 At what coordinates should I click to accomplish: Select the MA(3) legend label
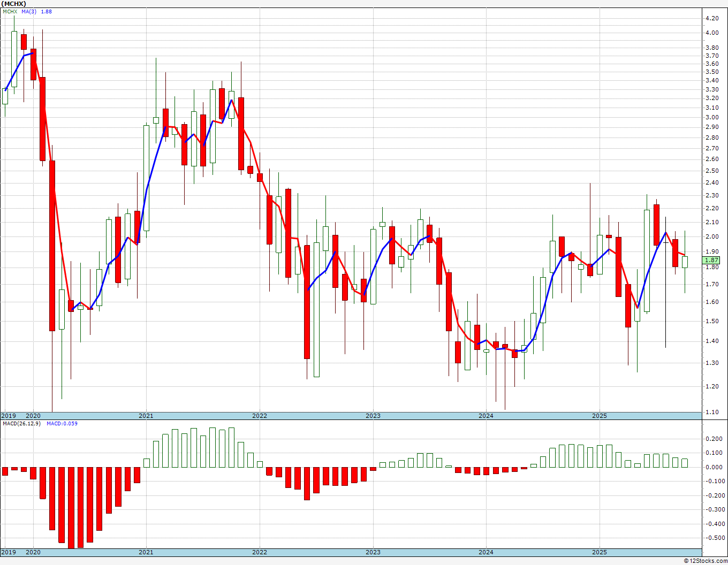(29, 12)
